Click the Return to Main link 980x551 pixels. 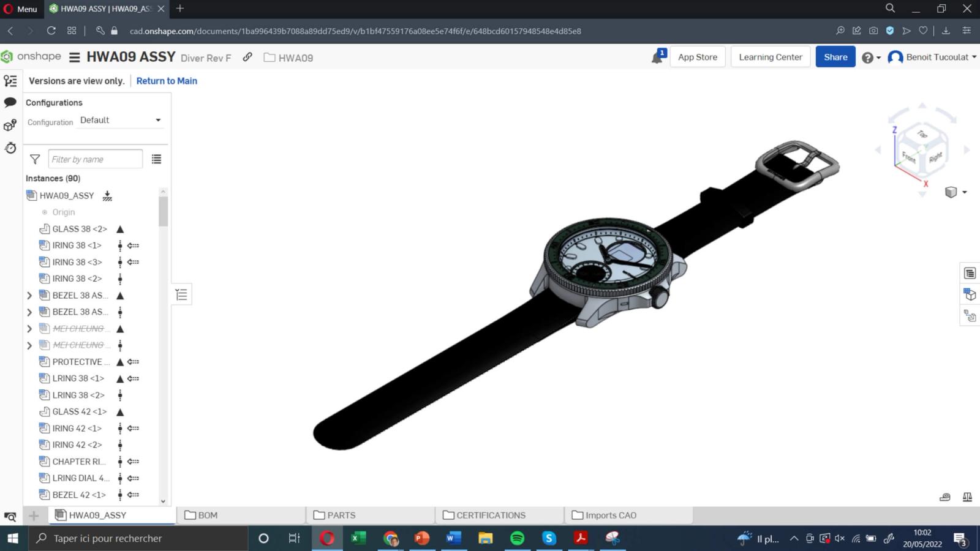tap(167, 81)
